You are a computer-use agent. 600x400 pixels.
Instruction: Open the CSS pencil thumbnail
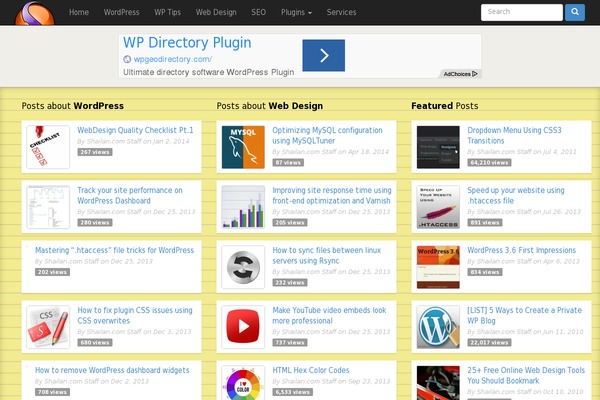click(x=48, y=327)
